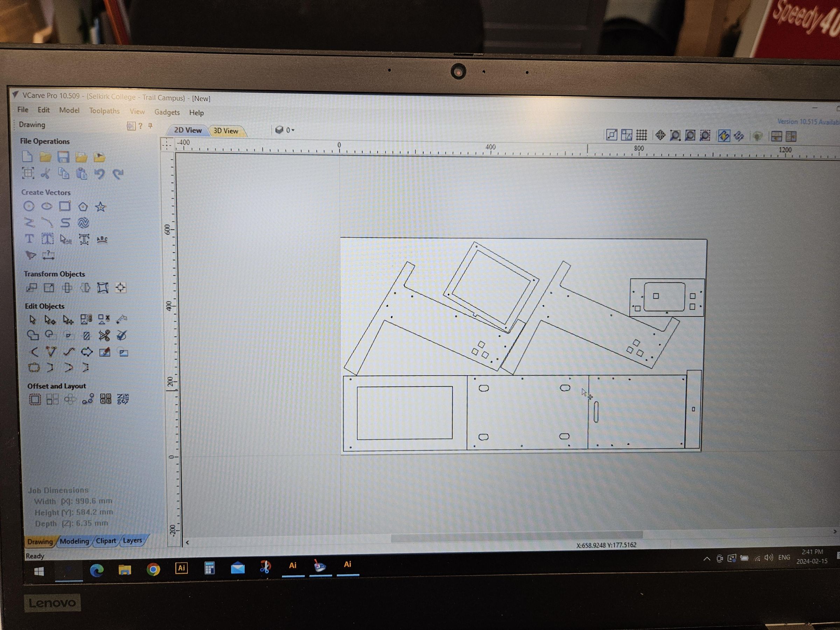This screenshot has height=630, width=840.
Task: Select the Draw Circle tool
Action: coord(29,206)
